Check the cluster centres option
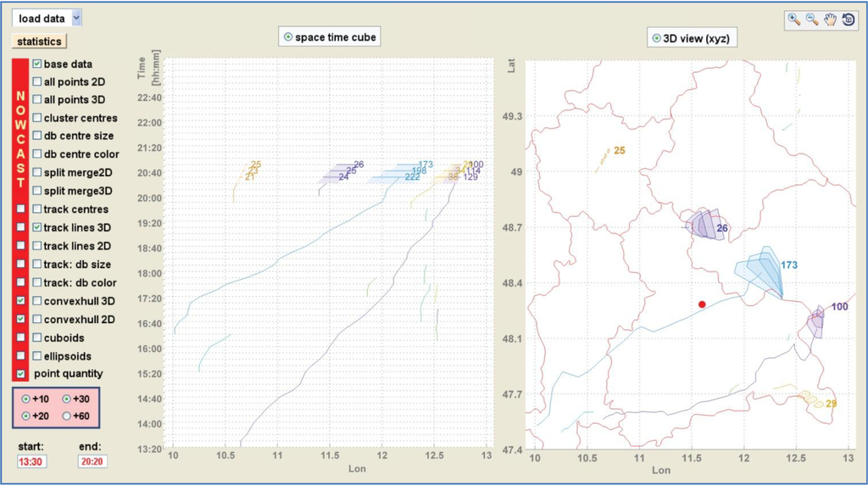 click(37, 118)
